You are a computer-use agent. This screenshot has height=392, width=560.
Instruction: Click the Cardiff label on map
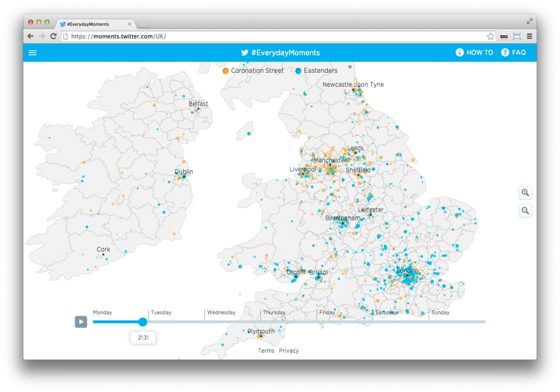(x=296, y=272)
